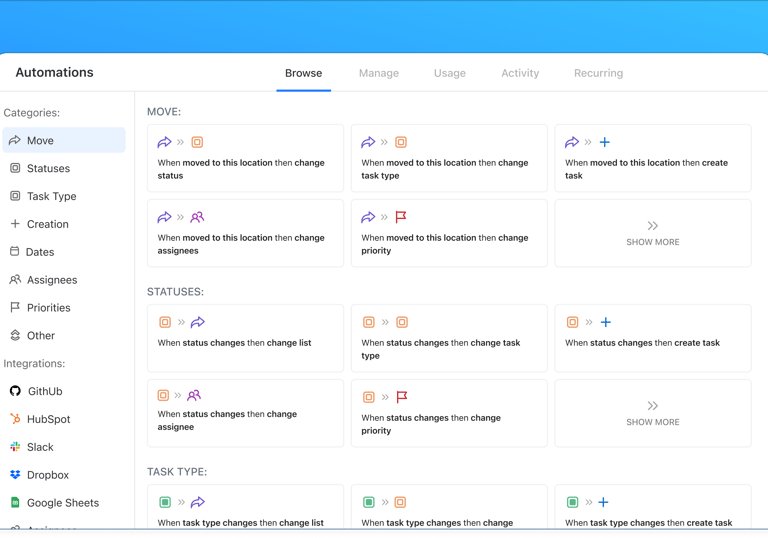
Task: Click the Assignees people icon in sidebar
Action: (x=15, y=279)
